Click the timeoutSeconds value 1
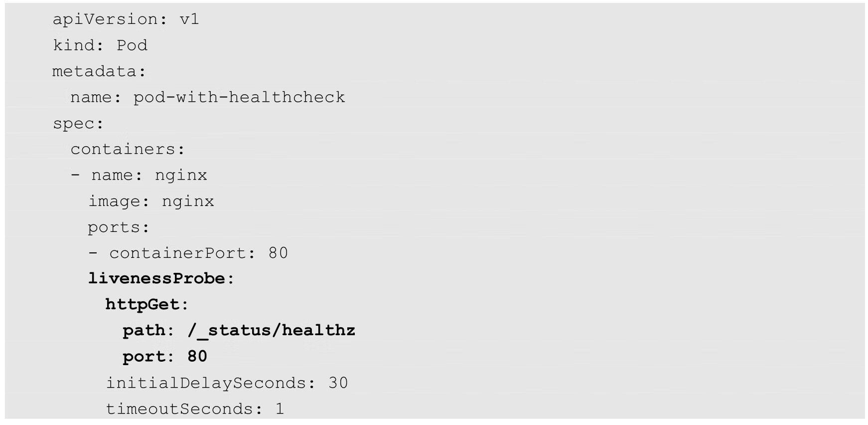Viewport: 868px width, 425px height. pyautogui.click(x=280, y=409)
